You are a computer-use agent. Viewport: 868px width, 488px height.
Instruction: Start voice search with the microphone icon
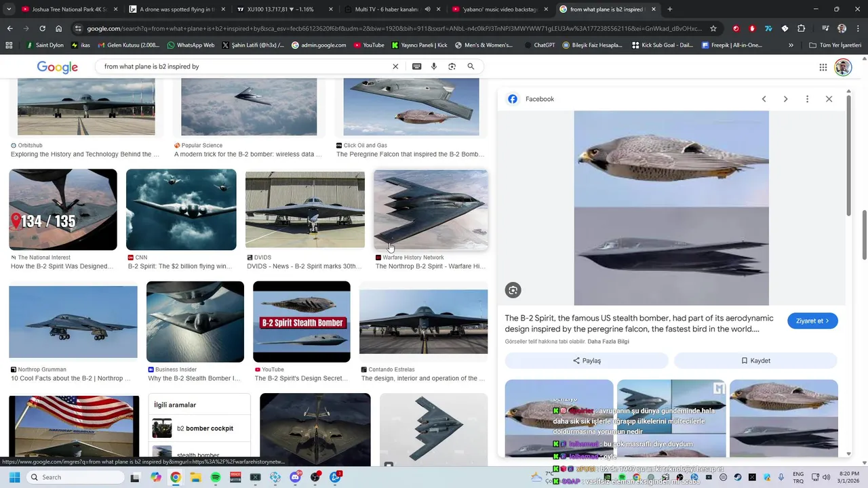coord(434,66)
